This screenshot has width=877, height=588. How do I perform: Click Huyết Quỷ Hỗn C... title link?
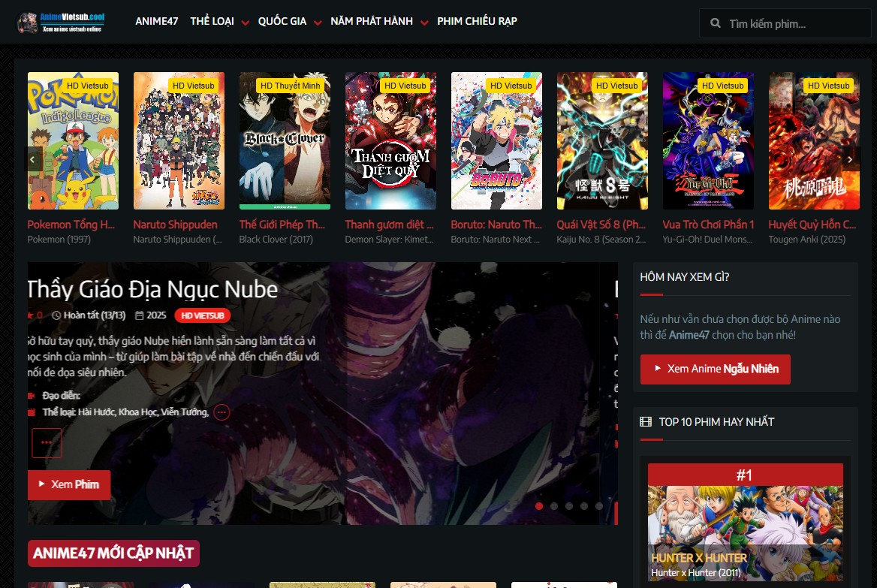pos(812,225)
